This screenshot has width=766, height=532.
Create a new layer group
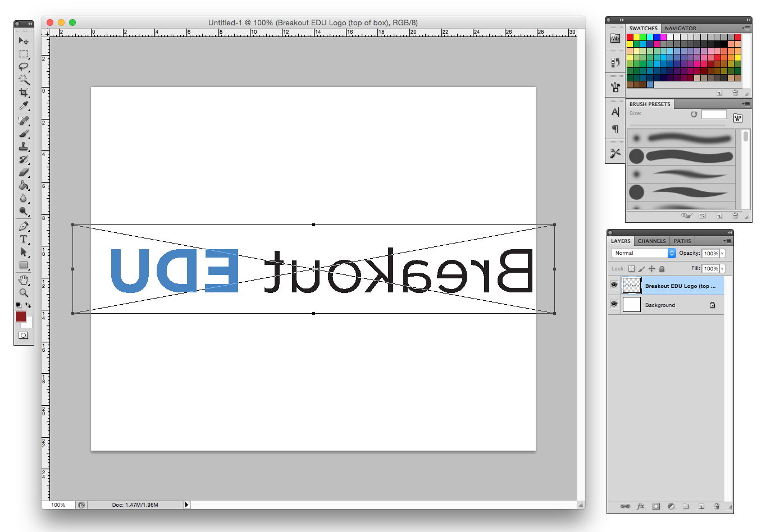[x=686, y=506]
